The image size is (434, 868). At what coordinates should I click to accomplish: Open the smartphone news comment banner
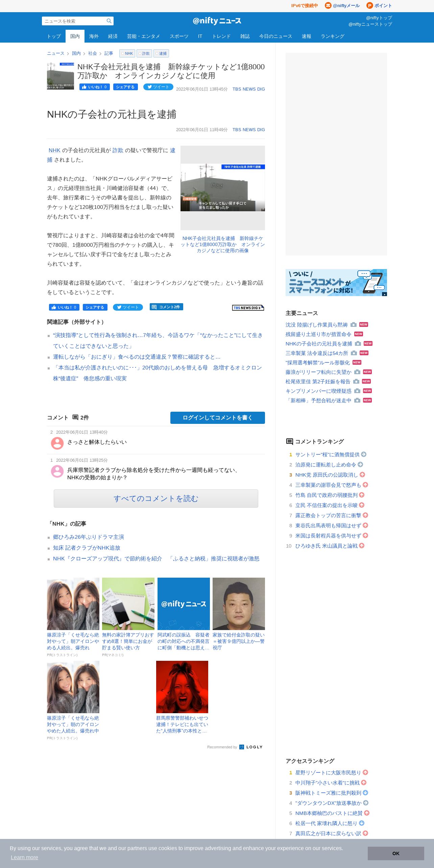tap(336, 283)
